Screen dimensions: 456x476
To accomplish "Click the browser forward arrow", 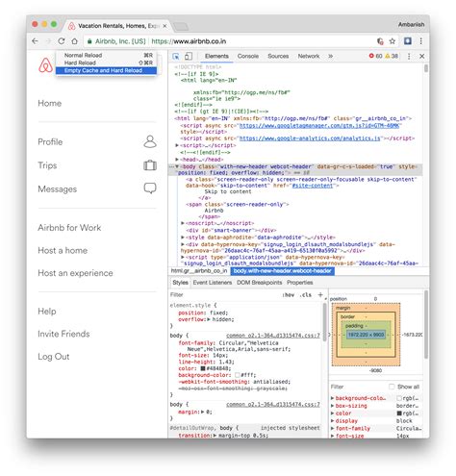I will tap(48, 41).
